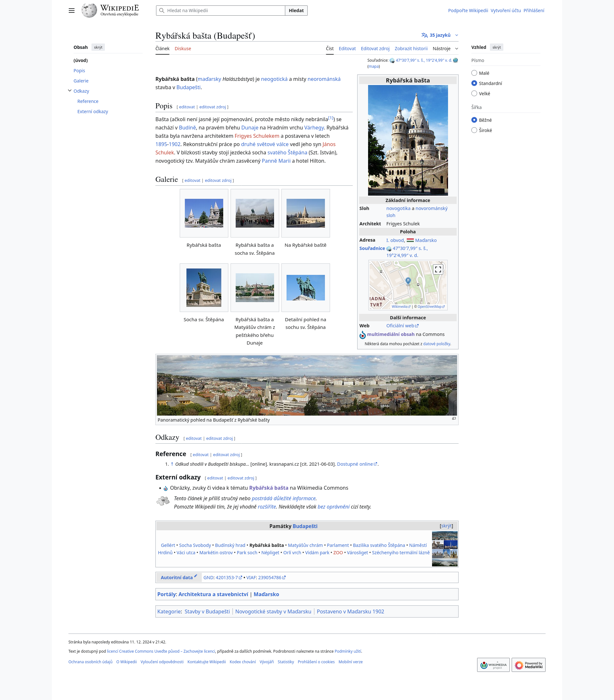The image size is (614, 700).
Task: Open the Socha sv. Štěpána gallery thumbnail
Action: [x=203, y=288]
